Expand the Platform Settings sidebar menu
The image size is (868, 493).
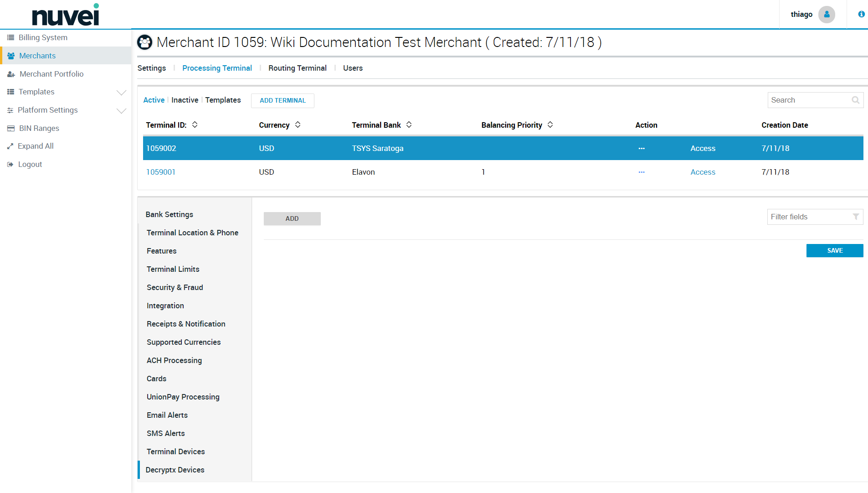(x=121, y=111)
